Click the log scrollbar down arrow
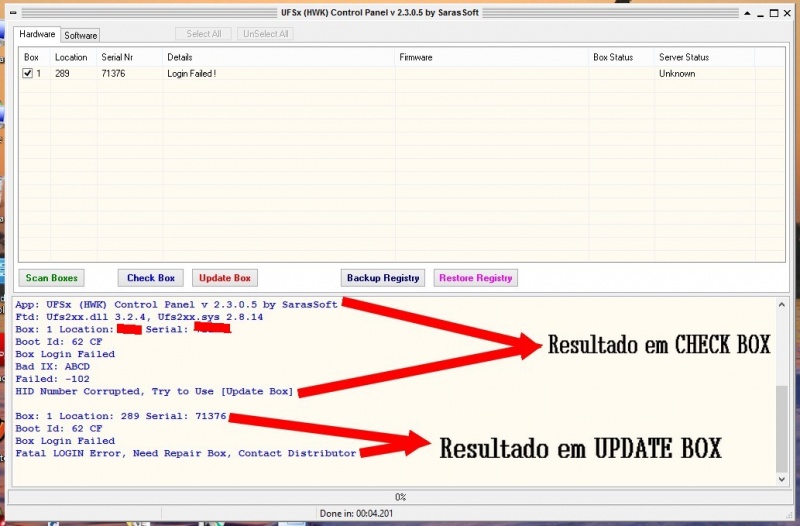 (x=782, y=479)
